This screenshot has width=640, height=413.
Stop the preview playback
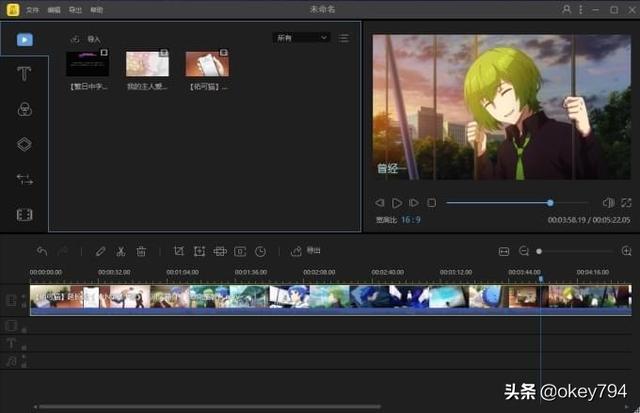click(x=431, y=203)
